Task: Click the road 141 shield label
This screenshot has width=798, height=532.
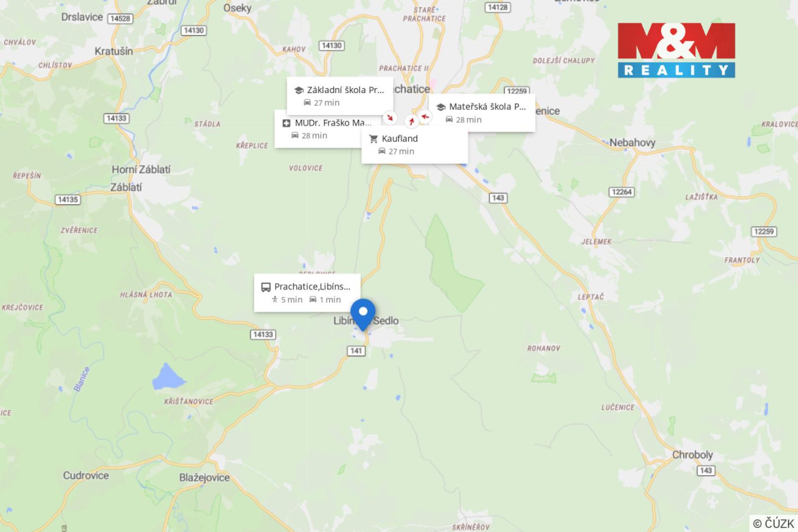Action: coord(356,351)
